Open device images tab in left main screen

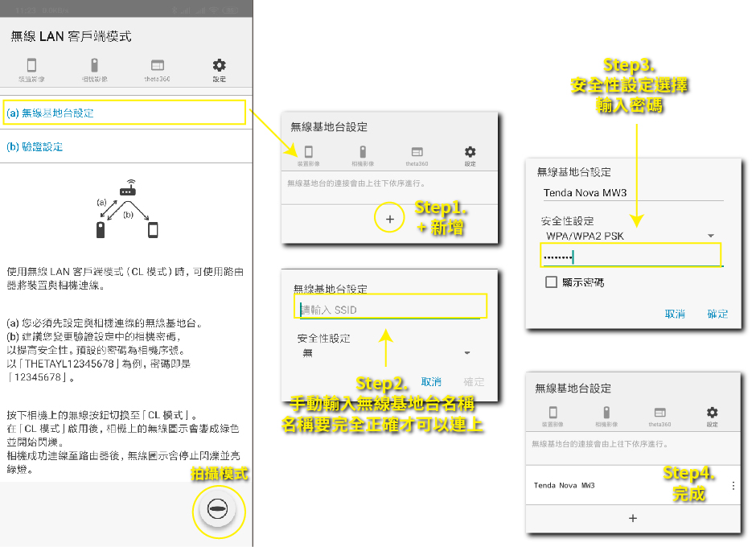pos(32,70)
